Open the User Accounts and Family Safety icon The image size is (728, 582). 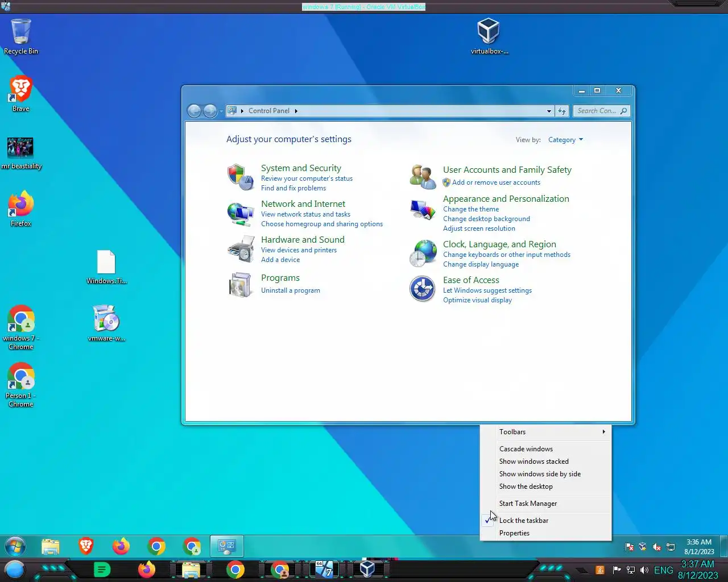point(423,177)
